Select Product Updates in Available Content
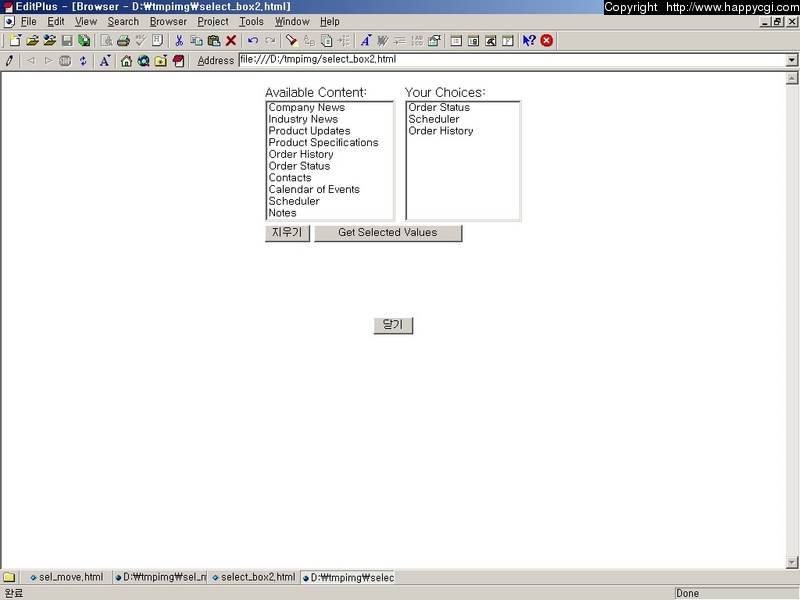Image resolution: width=800 pixels, height=600 pixels. coord(330,131)
